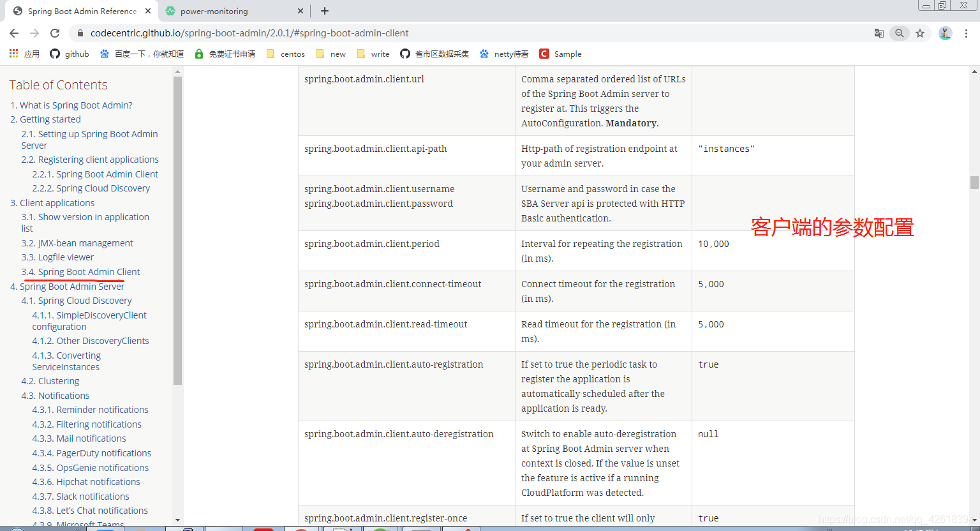
Task: Jump to '2. Getting started' section
Action: [x=45, y=119]
